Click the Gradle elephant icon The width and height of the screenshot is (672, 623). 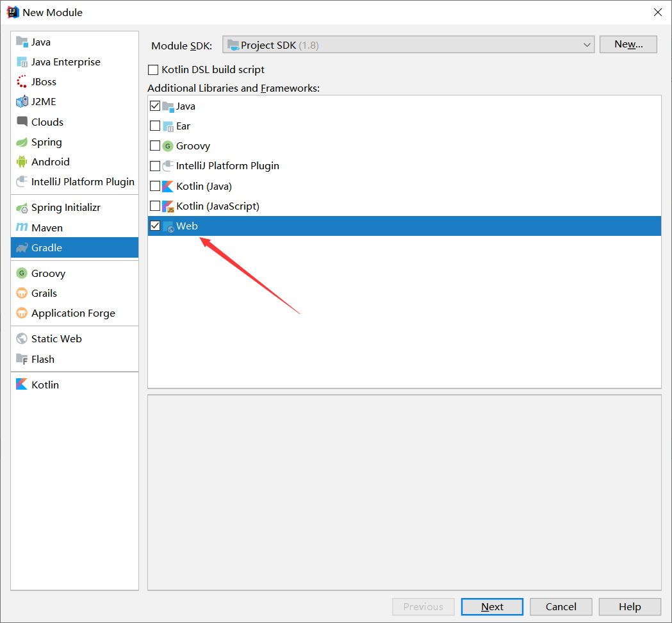pyautogui.click(x=22, y=248)
